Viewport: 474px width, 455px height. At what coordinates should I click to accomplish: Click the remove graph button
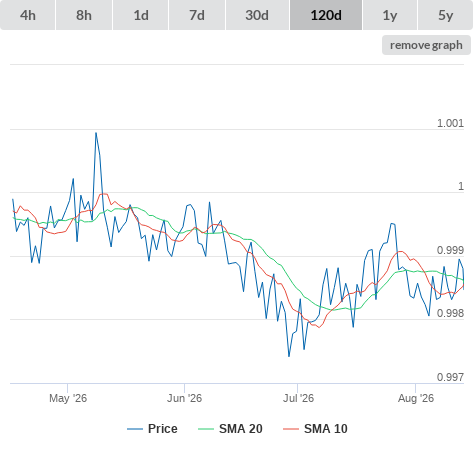click(426, 45)
